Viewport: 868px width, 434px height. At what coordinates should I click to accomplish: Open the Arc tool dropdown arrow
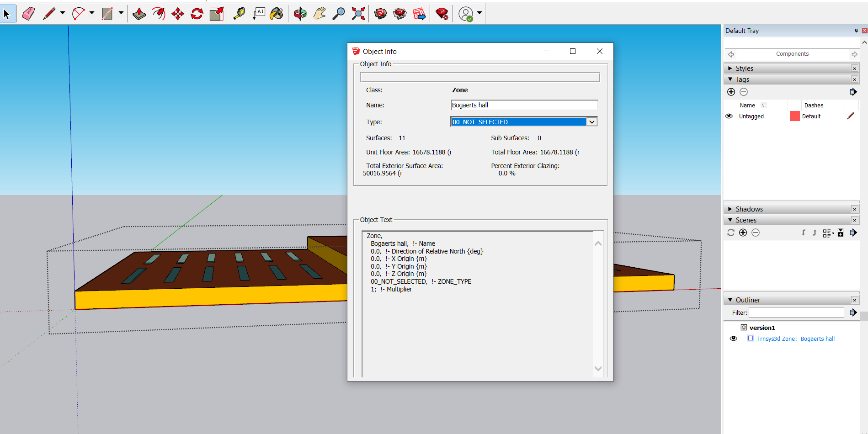coord(92,13)
